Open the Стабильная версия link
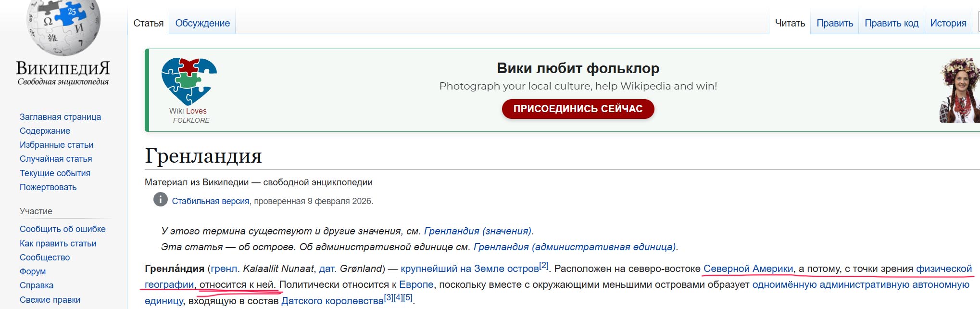 (x=211, y=201)
